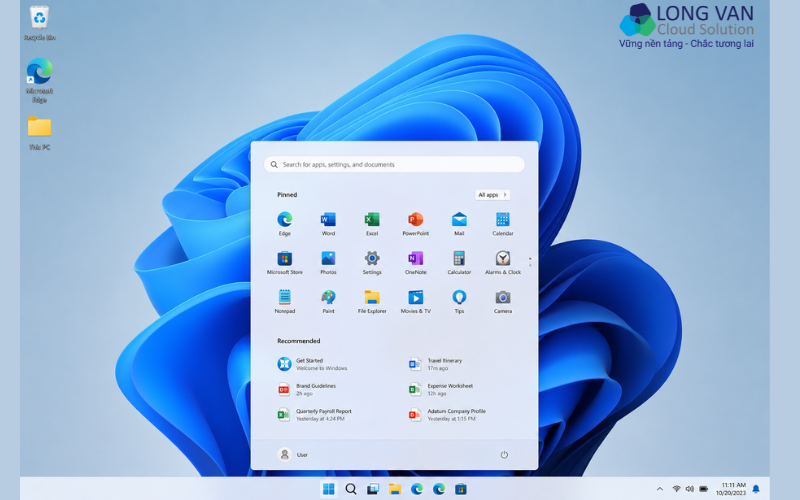
Task: Click the battery tray icon
Action: tap(704, 489)
